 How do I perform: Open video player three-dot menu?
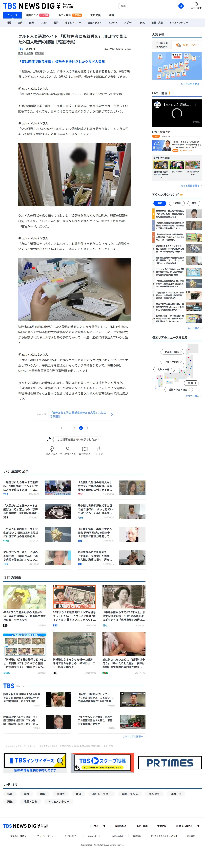196,105
